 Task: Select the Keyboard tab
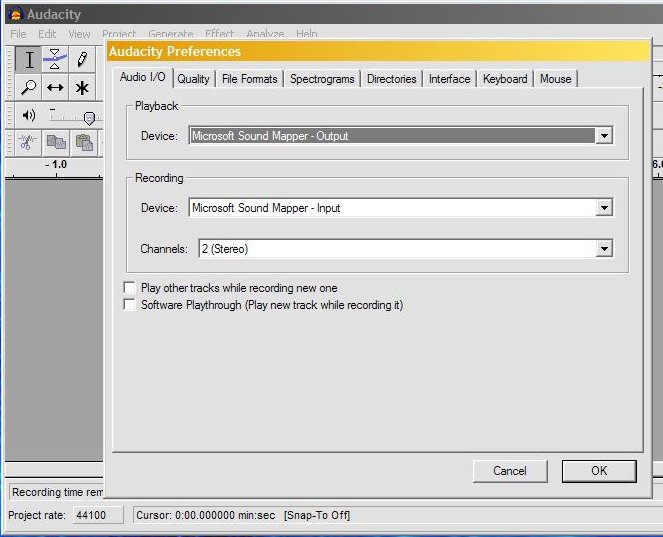coord(505,79)
